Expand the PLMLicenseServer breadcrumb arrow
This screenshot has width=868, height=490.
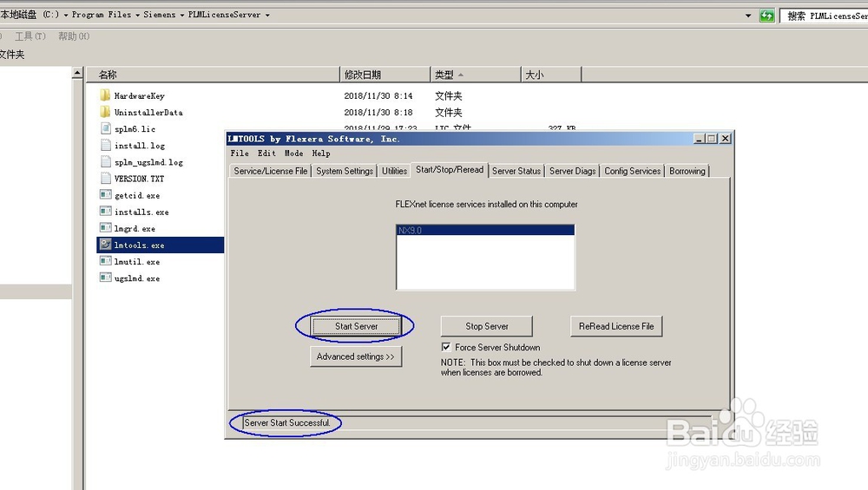[267, 15]
